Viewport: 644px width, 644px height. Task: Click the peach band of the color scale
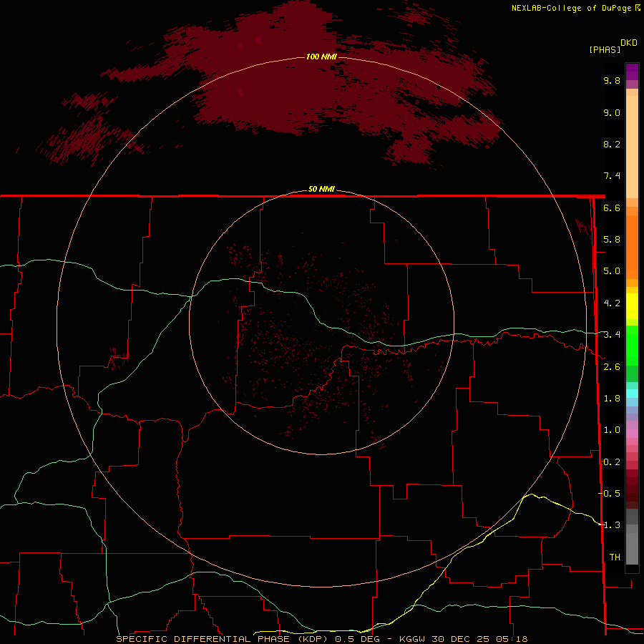(632, 144)
